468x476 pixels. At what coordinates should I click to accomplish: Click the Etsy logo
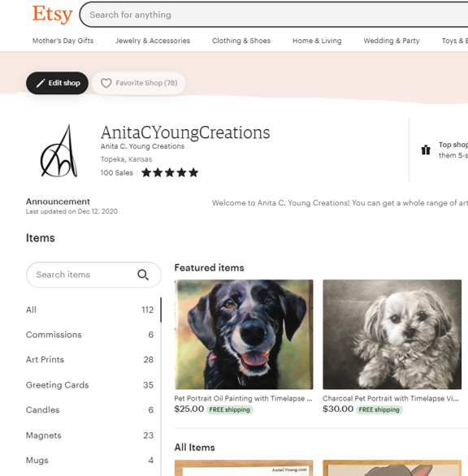[x=53, y=15]
